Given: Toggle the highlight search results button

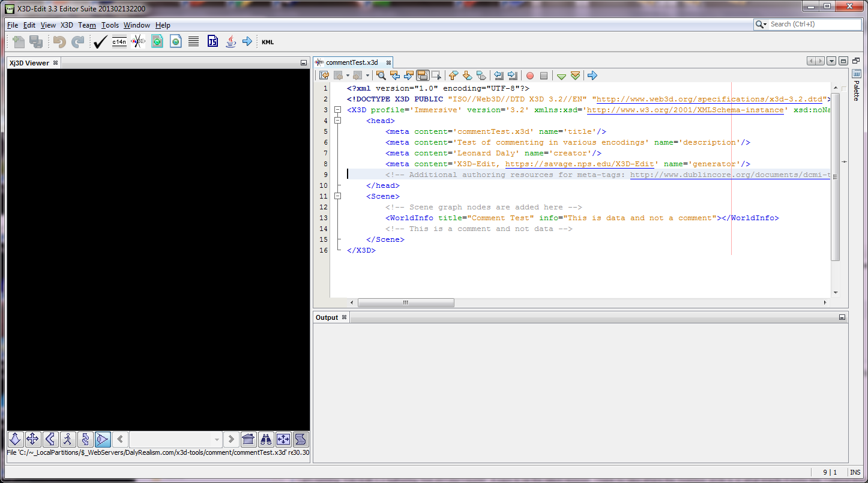Looking at the screenshot, I should click(422, 76).
